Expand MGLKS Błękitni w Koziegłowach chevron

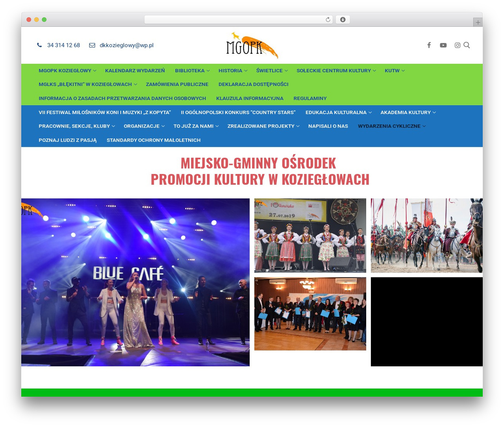click(x=135, y=84)
